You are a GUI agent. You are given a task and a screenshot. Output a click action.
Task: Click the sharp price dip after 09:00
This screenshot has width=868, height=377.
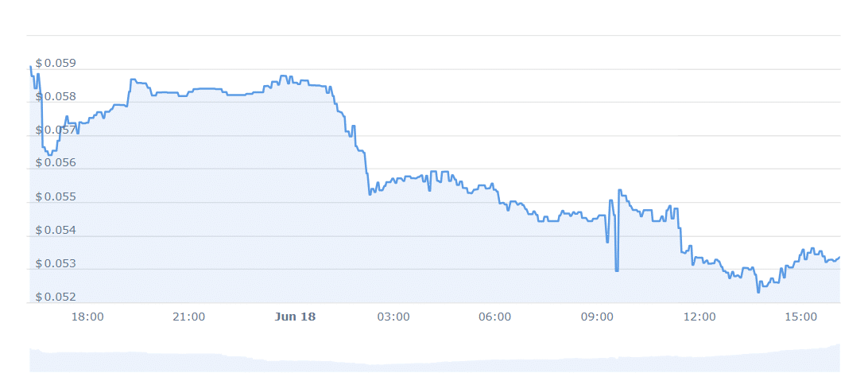pos(617,270)
